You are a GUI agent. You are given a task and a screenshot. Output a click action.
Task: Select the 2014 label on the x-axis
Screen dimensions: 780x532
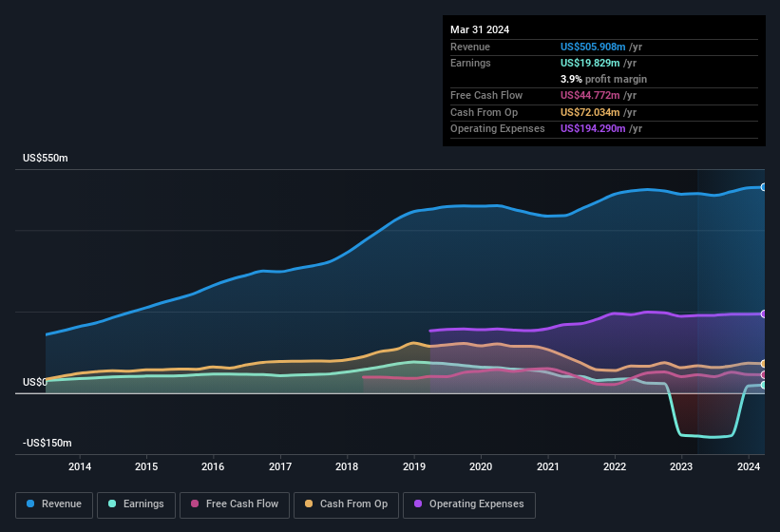click(x=80, y=466)
